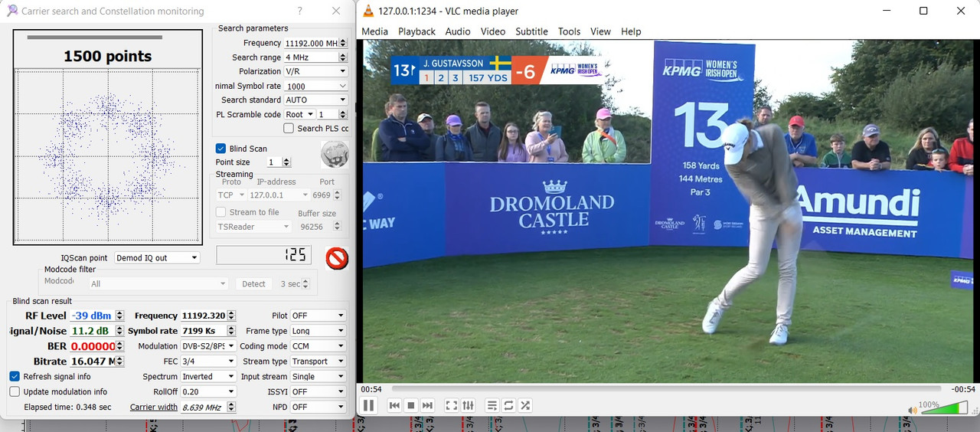The width and height of the screenshot is (980, 432).
Task: Click the Bitrate 16.047 value
Action: (x=92, y=362)
